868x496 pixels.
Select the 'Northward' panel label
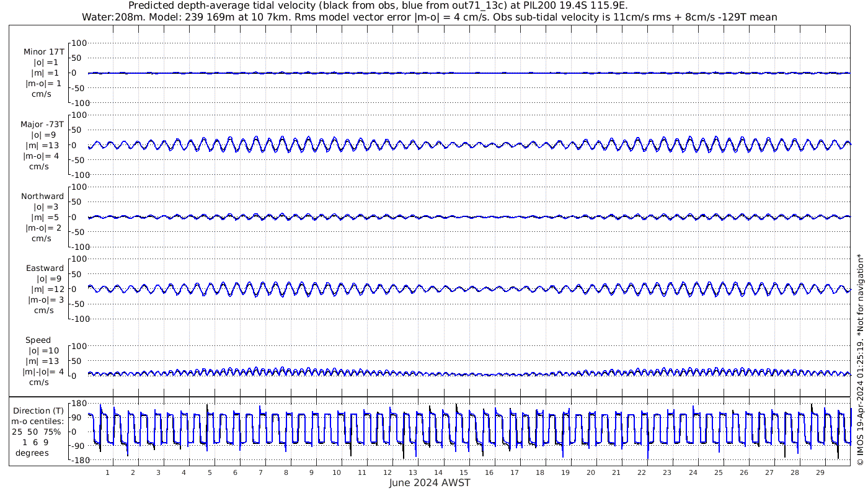tap(43, 196)
